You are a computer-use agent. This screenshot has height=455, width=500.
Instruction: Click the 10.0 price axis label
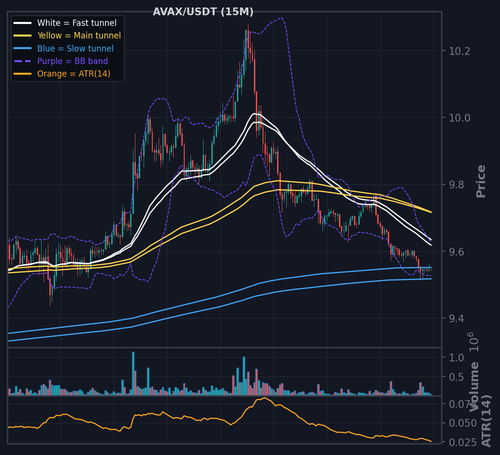click(x=460, y=118)
